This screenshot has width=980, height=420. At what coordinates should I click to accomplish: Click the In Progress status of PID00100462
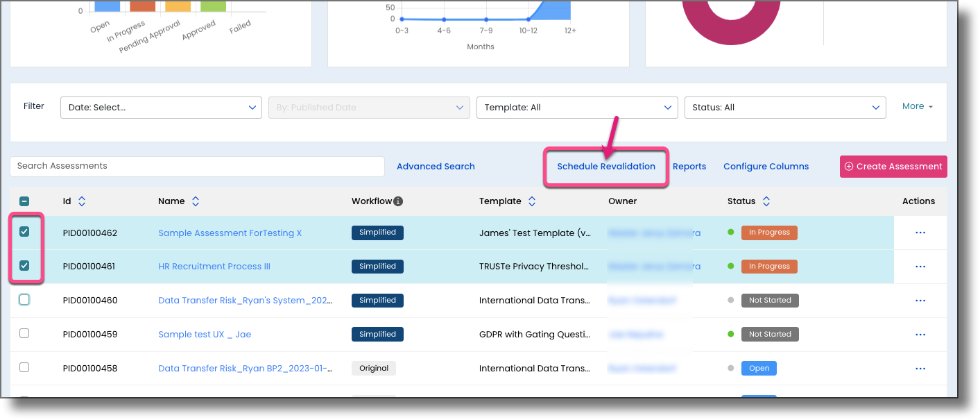pyautogui.click(x=769, y=233)
